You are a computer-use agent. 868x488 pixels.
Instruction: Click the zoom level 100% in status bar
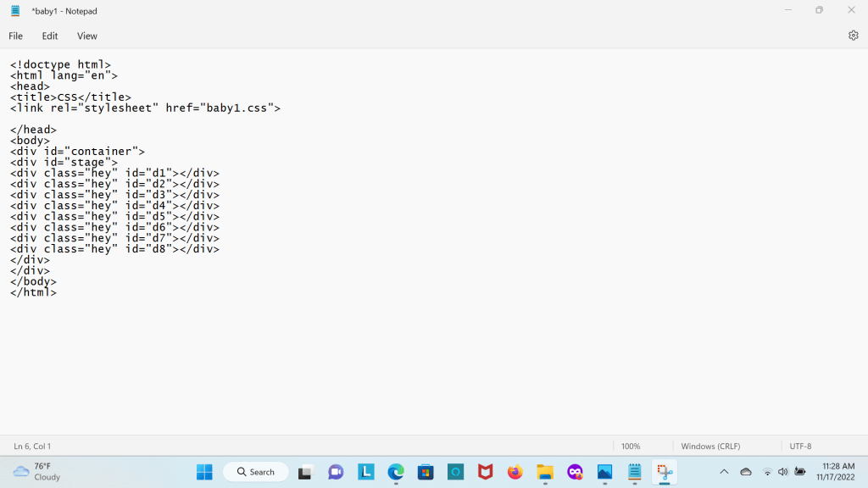pos(631,446)
